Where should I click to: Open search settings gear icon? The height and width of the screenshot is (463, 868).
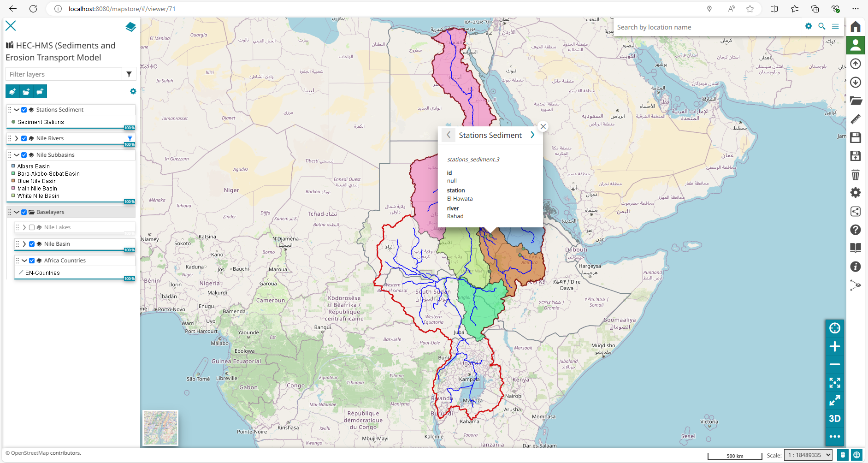pyautogui.click(x=808, y=26)
